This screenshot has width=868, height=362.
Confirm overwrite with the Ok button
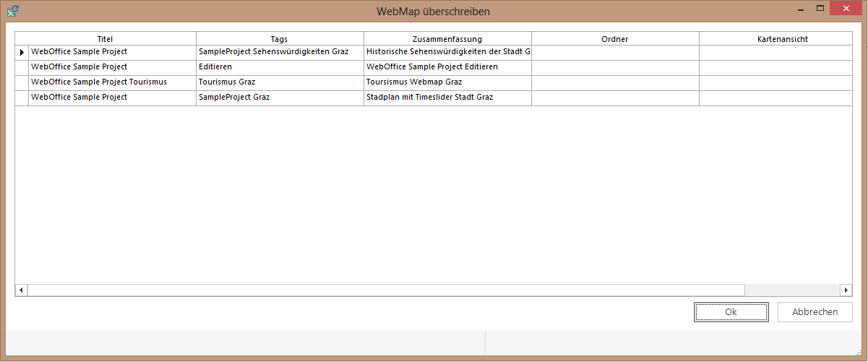pyautogui.click(x=731, y=312)
